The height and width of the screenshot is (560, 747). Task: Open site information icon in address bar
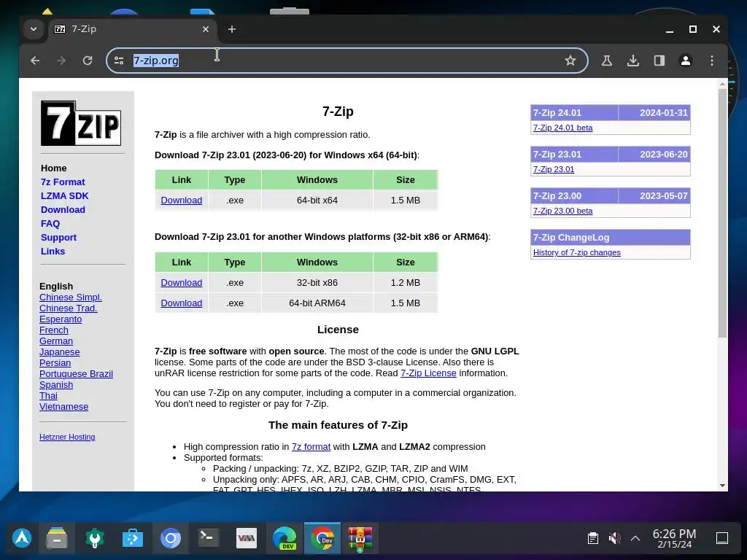click(119, 61)
